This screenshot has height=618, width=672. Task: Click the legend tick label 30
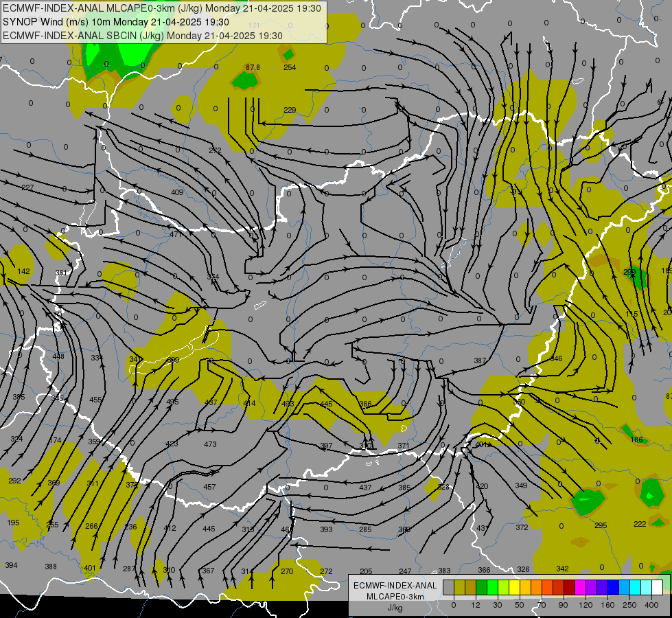point(497,605)
